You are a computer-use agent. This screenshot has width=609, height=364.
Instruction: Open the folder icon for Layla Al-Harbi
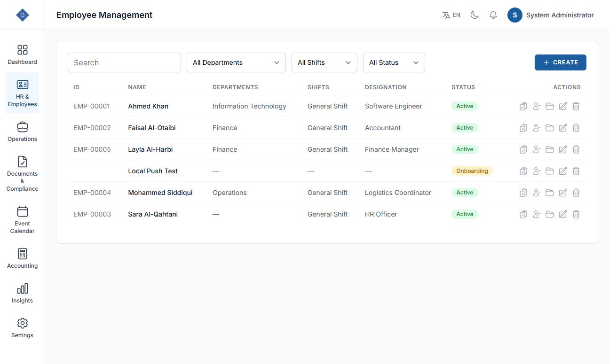tap(550, 149)
